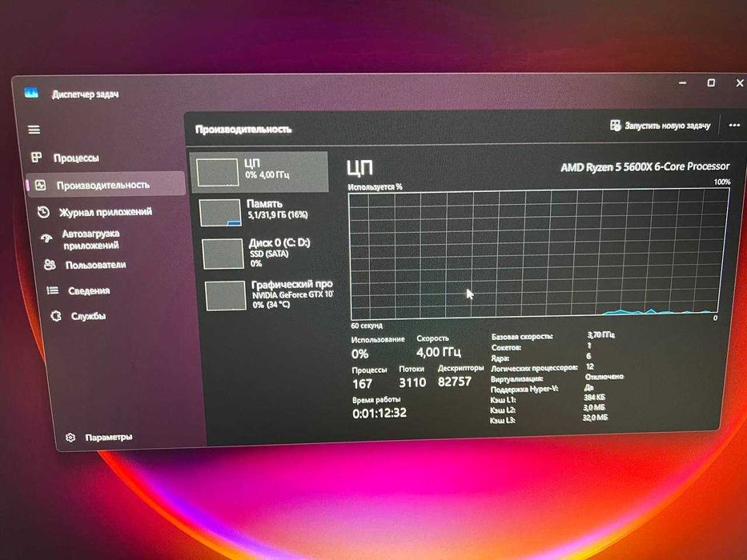The width and height of the screenshot is (747, 560).
Task: Select the Производительность sidebar icon
Action: pos(41,186)
